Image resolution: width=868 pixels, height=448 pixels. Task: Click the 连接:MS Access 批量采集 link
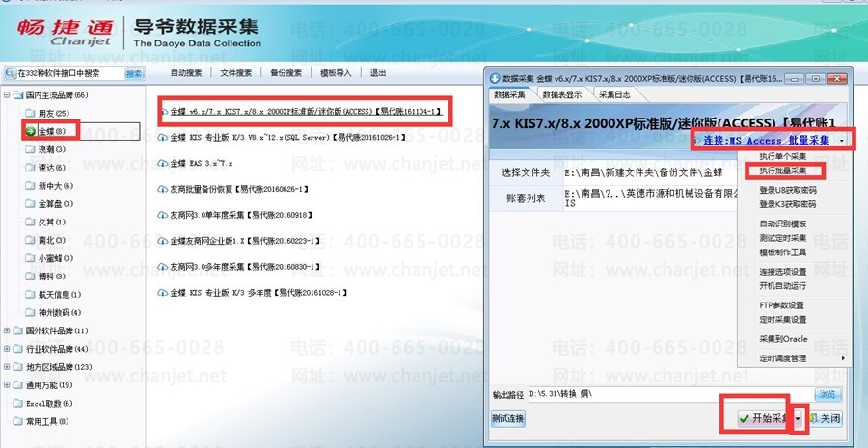766,141
